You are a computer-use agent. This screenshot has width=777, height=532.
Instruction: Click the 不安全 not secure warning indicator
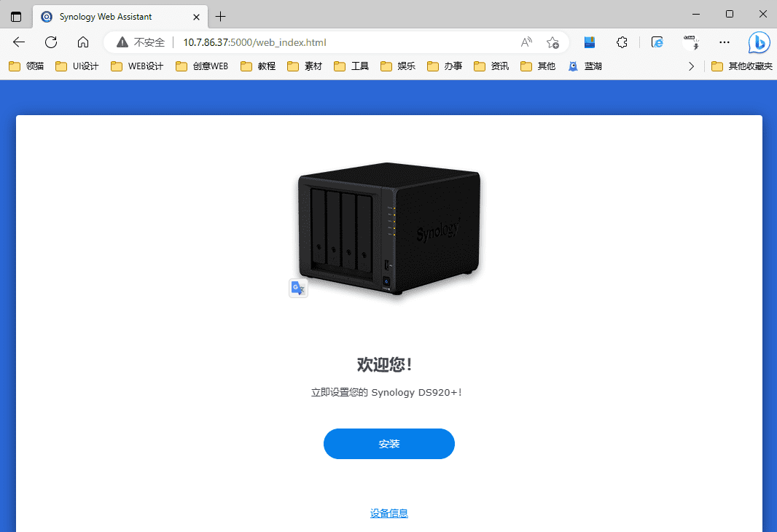(x=141, y=42)
